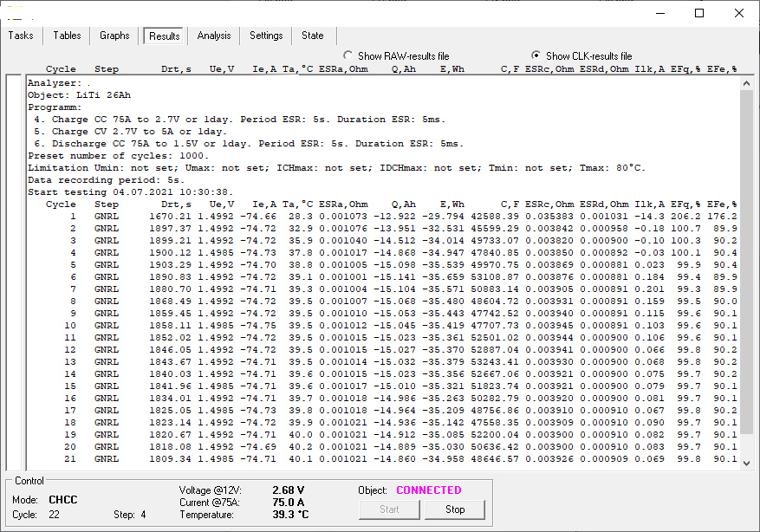Click the disabled Start button
The image size is (760, 532).
[x=389, y=509]
